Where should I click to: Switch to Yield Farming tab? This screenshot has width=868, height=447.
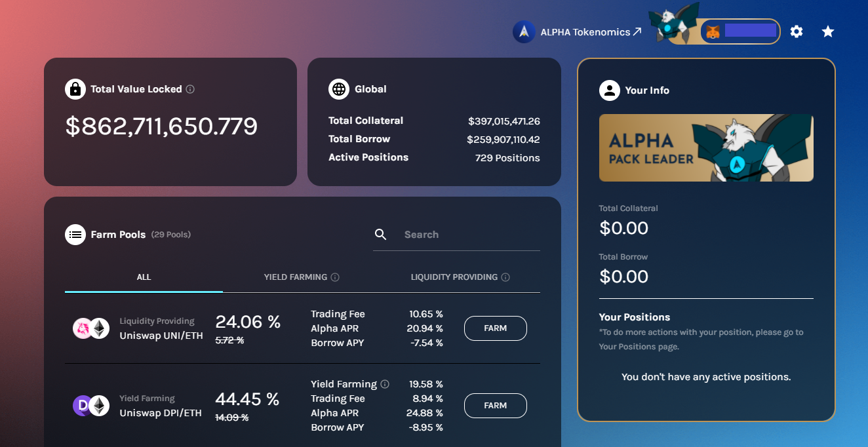[x=302, y=277]
